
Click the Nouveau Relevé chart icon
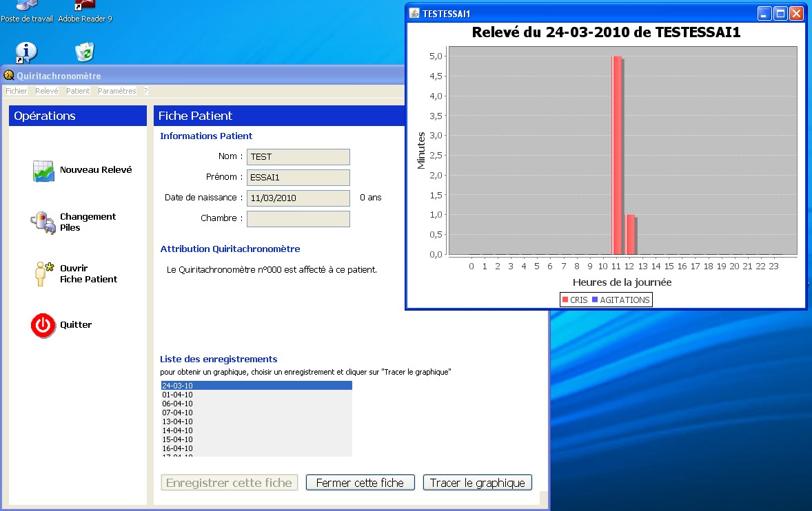(43, 171)
